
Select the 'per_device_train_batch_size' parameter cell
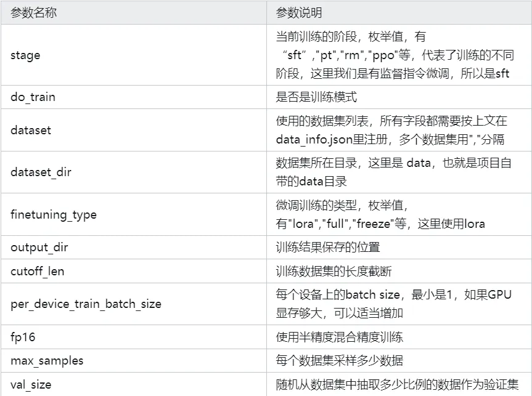[134, 304]
